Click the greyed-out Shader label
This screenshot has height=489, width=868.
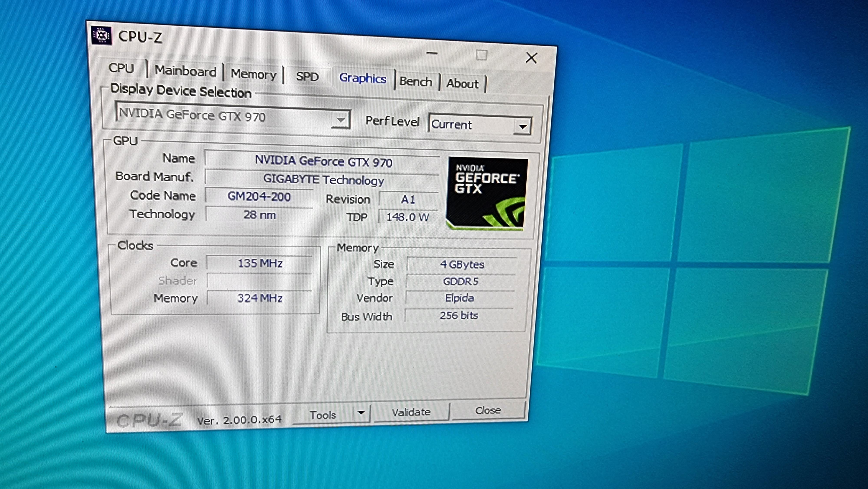[x=177, y=281]
